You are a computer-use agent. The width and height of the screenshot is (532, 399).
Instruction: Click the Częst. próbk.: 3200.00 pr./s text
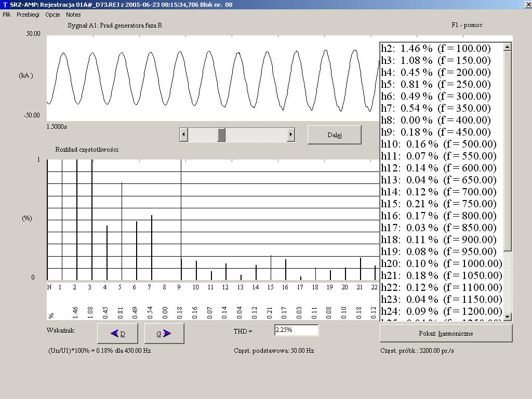[x=417, y=351]
